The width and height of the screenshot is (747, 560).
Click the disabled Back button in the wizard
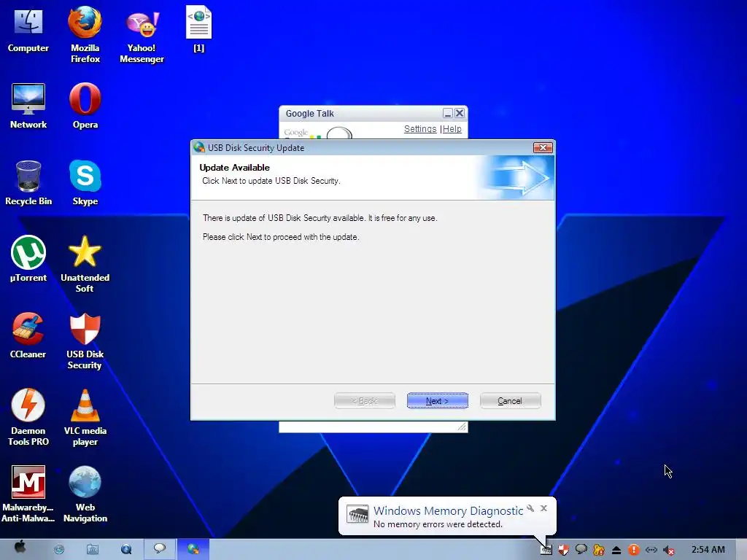(x=365, y=401)
